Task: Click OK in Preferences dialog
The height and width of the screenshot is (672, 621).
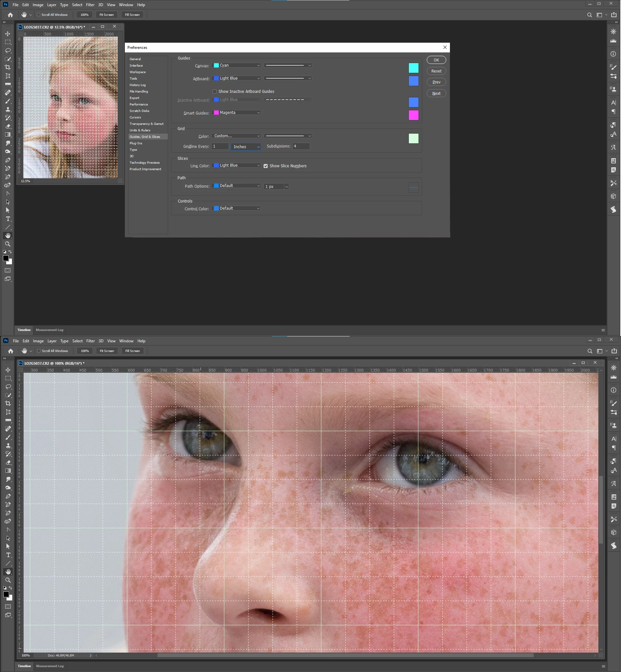Action: point(436,60)
